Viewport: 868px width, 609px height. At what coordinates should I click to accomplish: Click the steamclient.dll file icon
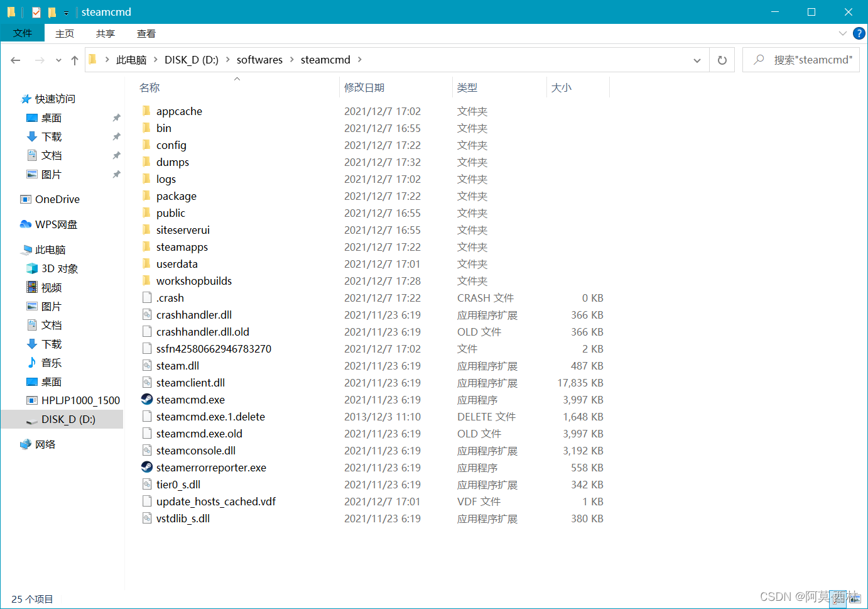pos(147,382)
